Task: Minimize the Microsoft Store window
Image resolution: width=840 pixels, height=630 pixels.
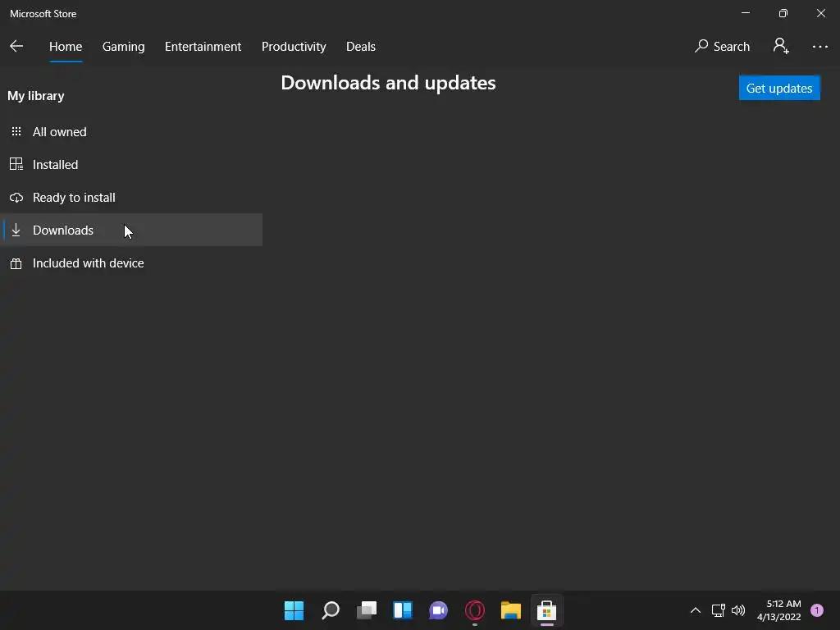Action: tap(745, 13)
